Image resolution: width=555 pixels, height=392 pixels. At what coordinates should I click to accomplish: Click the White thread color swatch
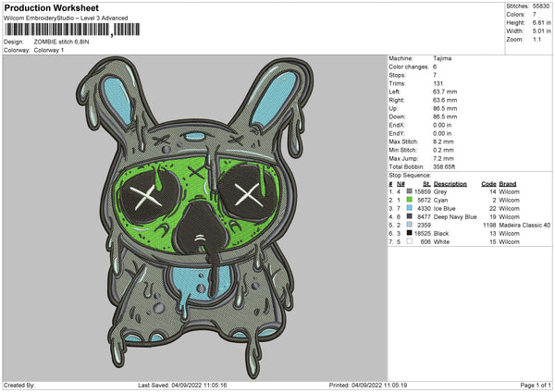pos(410,241)
